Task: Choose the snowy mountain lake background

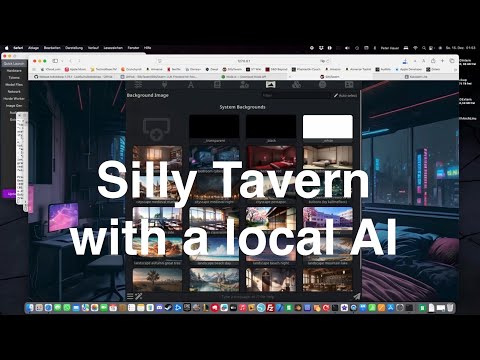Action: coord(214,280)
